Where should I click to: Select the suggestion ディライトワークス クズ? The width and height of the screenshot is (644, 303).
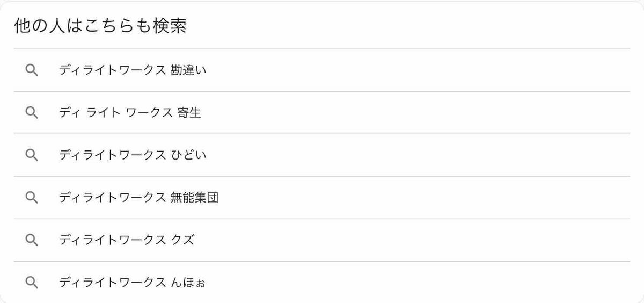[322, 240]
